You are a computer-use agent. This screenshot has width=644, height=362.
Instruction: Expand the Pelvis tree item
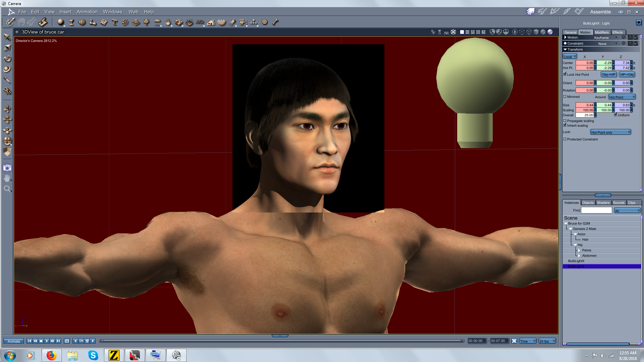pyautogui.click(x=579, y=250)
